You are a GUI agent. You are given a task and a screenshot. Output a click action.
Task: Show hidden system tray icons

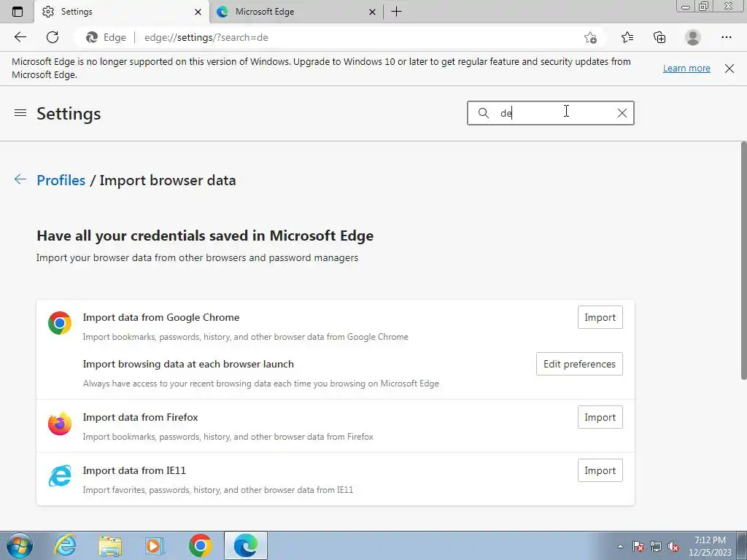point(620,546)
